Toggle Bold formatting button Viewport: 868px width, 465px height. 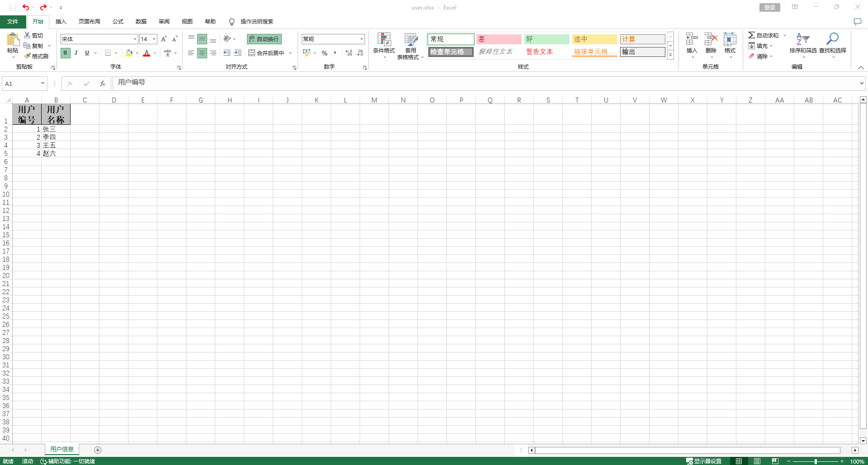point(65,53)
